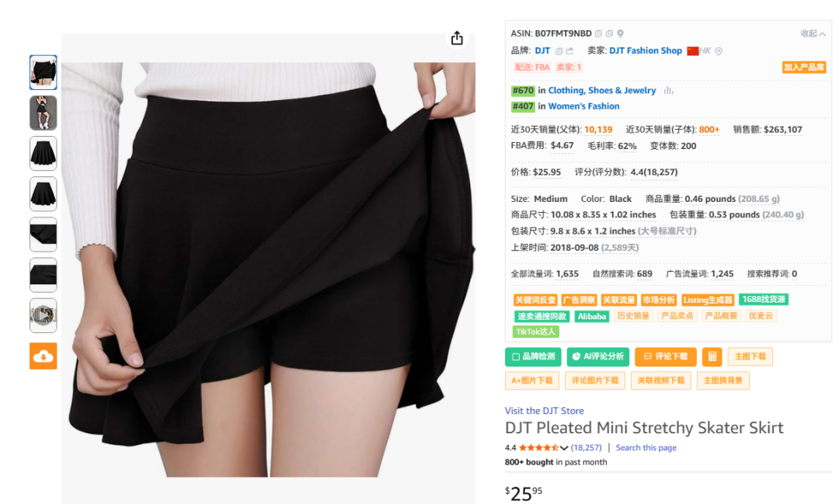Click the 加入产品库 orange button

point(804,67)
